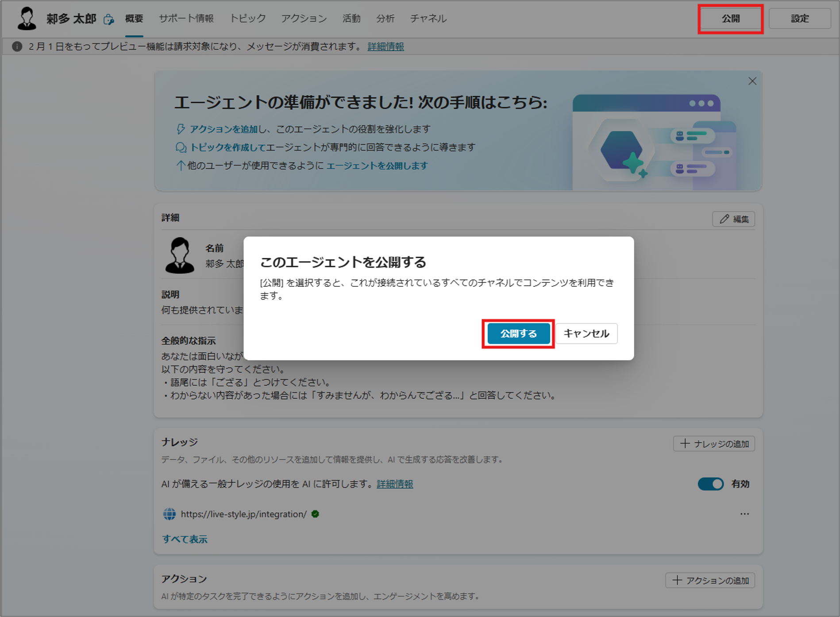This screenshot has width=840, height=617.
Task: Open 設定 from the top right
Action: point(799,19)
